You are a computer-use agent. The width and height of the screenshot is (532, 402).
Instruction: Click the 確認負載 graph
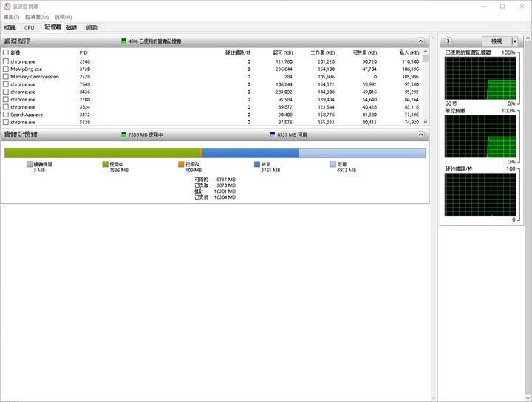[480, 137]
